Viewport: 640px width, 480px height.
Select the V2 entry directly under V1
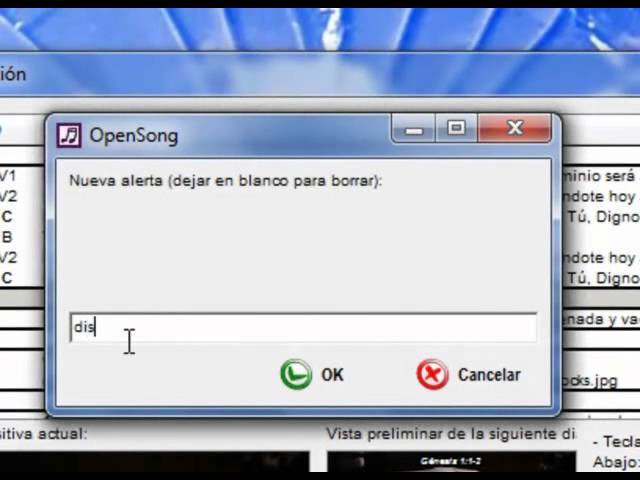(x=8, y=197)
